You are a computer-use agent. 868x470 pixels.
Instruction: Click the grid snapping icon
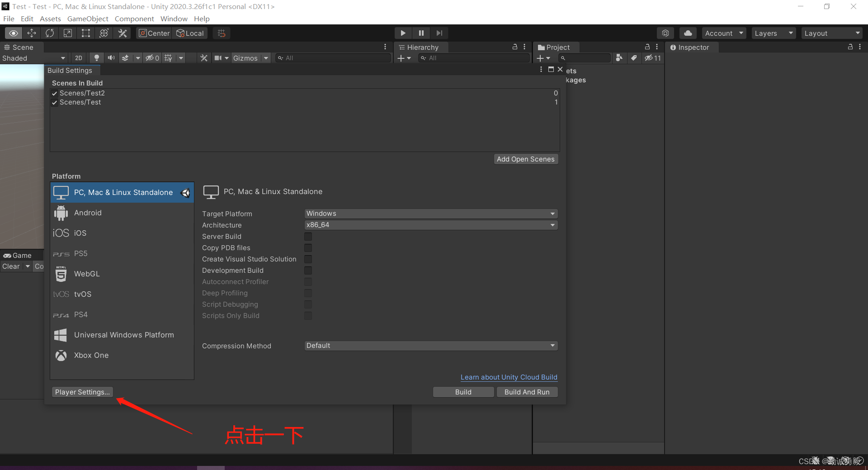pos(222,33)
